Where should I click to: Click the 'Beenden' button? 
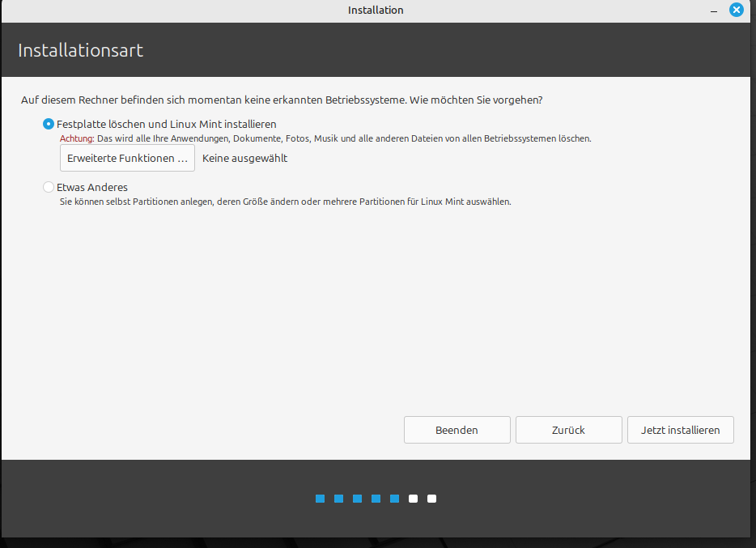tap(457, 430)
